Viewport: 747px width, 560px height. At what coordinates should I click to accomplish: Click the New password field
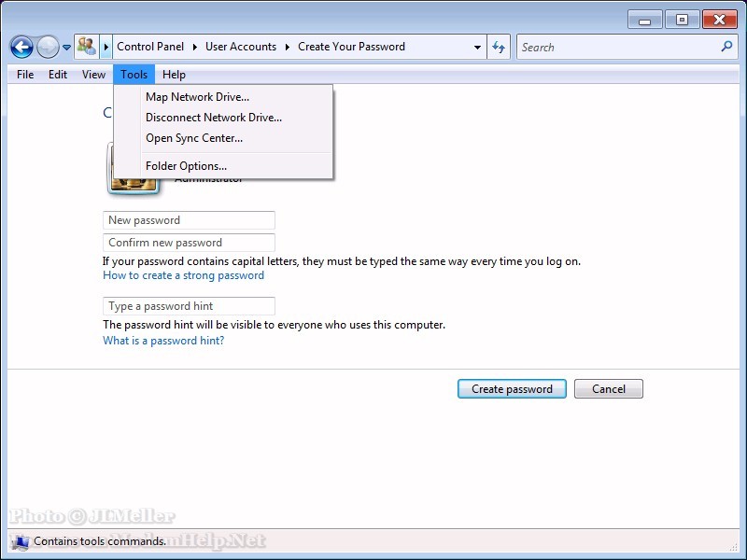(x=189, y=220)
